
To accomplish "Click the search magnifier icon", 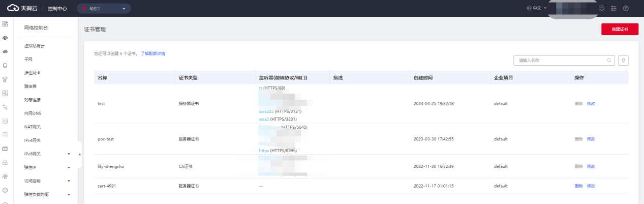I will coord(609,60).
